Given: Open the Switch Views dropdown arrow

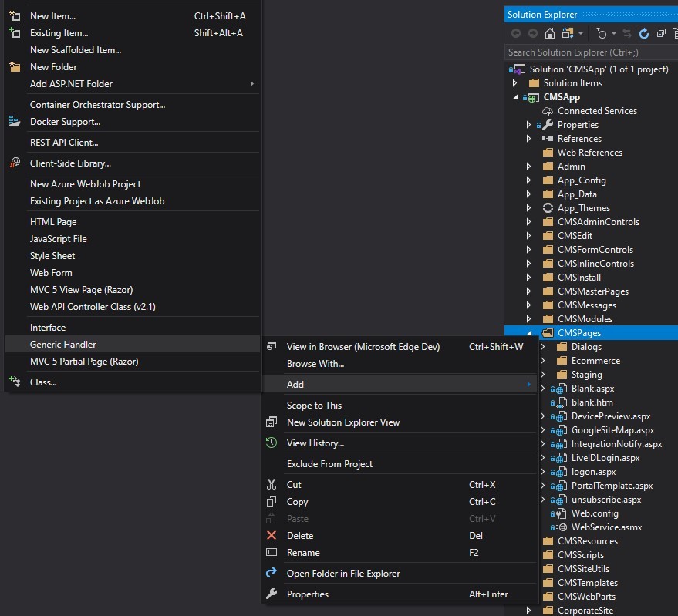Looking at the screenshot, I should [x=581, y=33].
